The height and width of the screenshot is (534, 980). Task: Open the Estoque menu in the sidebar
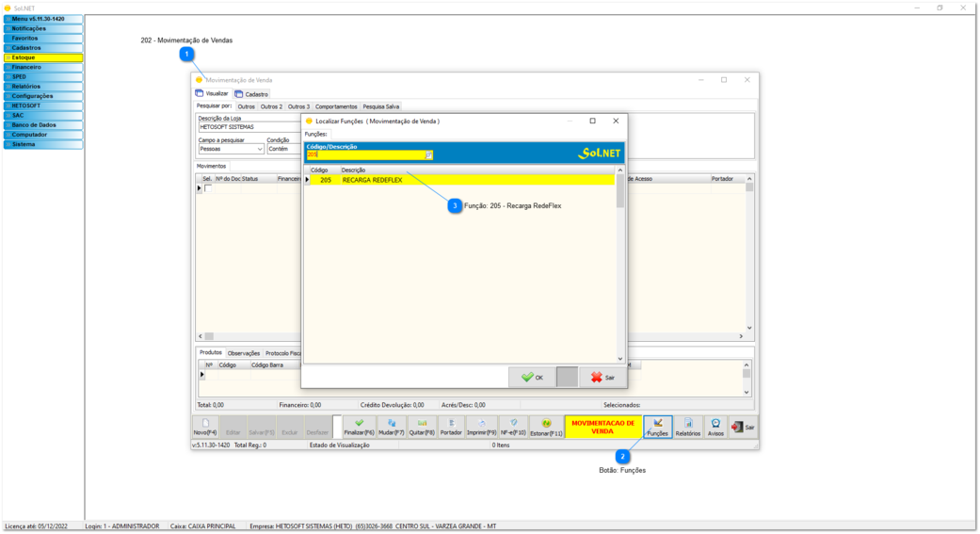click(43, 57)
